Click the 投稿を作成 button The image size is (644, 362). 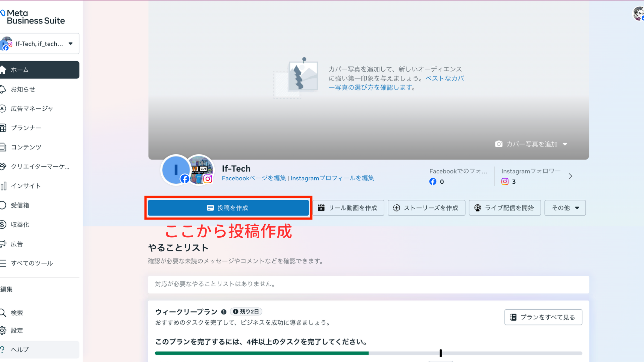point(228,207)
